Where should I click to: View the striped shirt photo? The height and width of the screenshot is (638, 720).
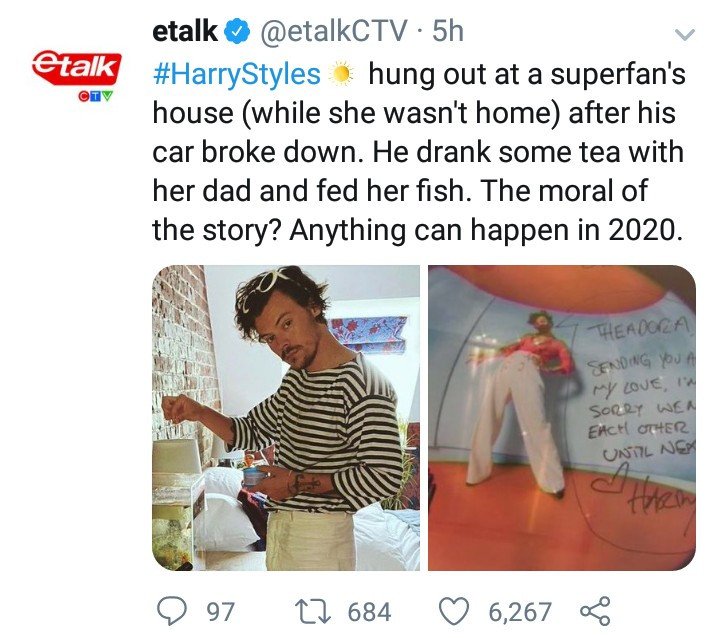pyautogui.click(x=286, y=418)
